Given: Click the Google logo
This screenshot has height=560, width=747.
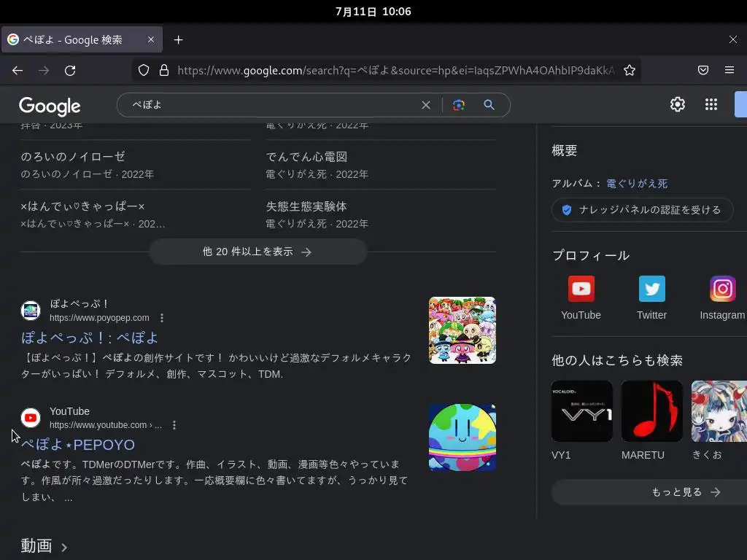Looking at the screenshot, I should (x=50, y=106).
